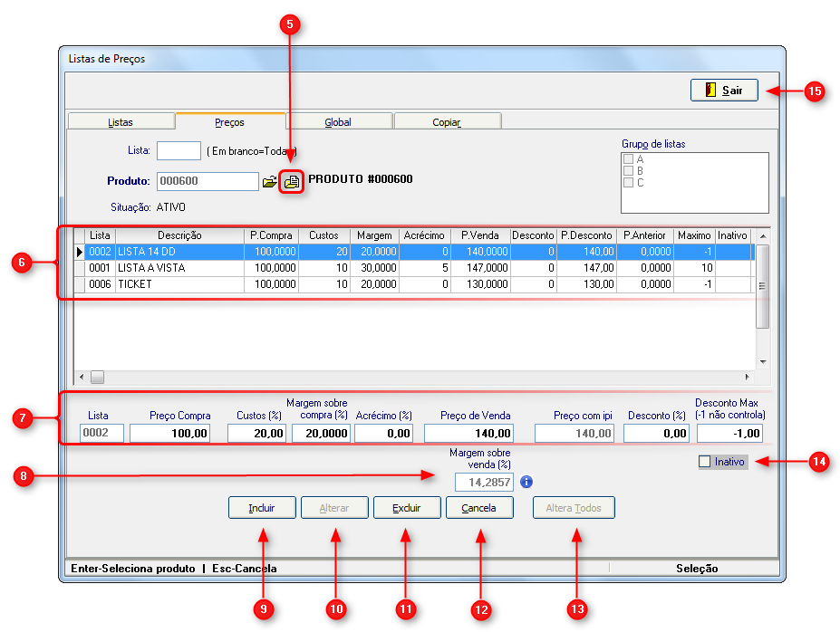840x632 pixels.
Task: Click the Desconto column header
Action: point(533,235)
